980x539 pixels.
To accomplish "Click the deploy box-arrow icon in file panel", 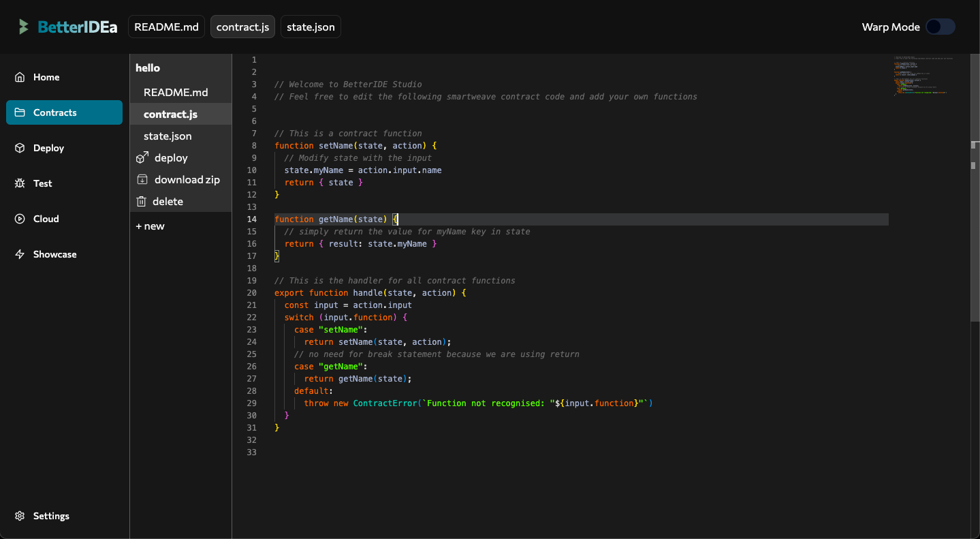I will (x=142, y=157).
